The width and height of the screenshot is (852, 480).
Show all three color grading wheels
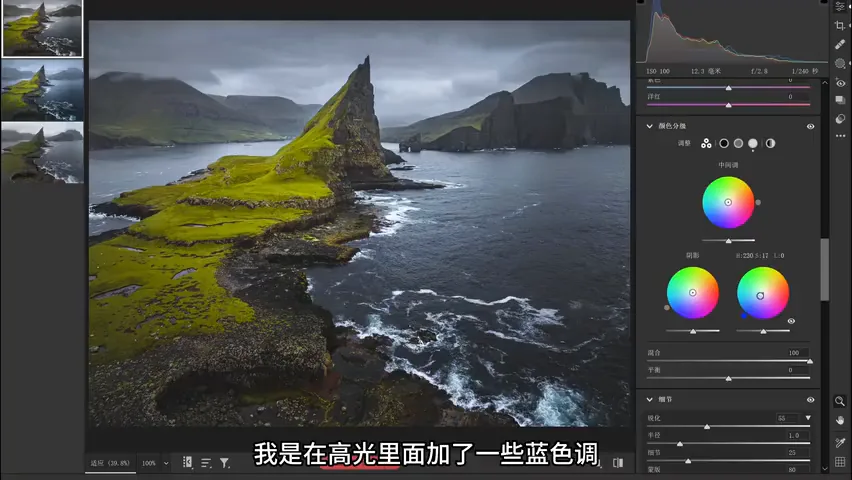706,144
